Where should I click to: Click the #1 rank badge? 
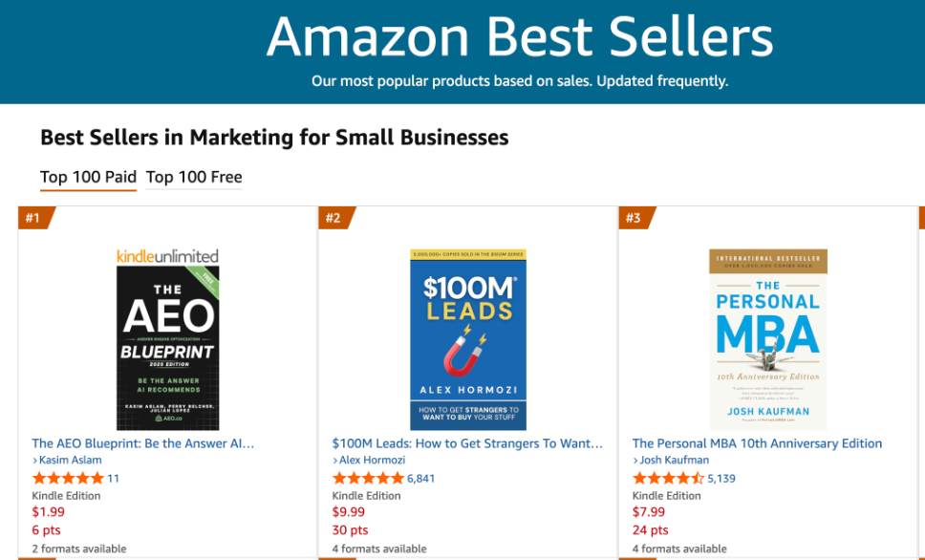coord(33,218)
